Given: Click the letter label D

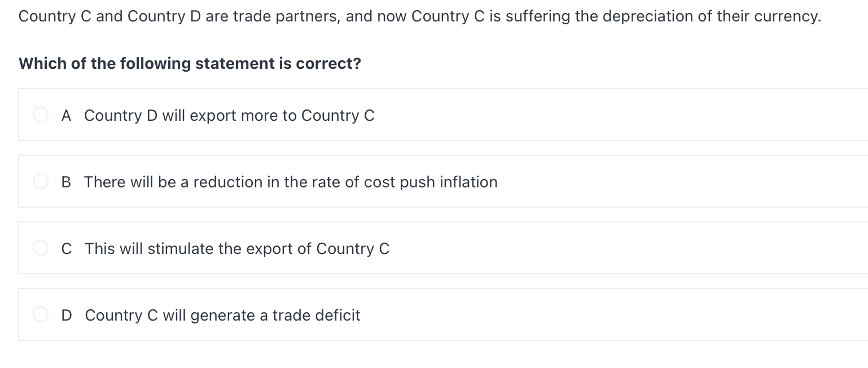Looking at the screenshot, I should (66, 314).
